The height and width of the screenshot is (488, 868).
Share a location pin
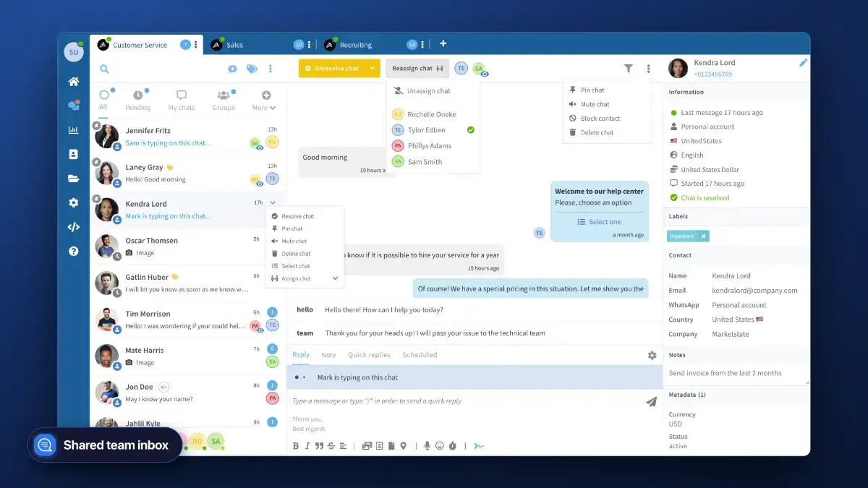click(x=403, y=446)
